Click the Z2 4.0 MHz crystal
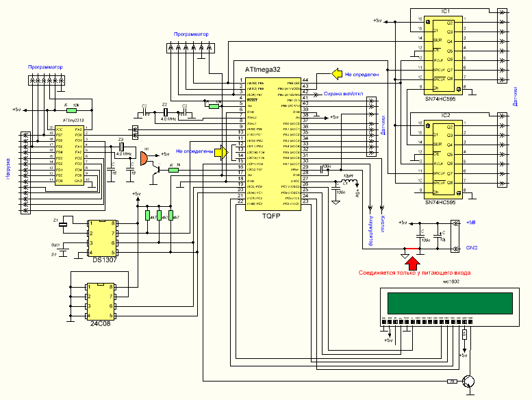The width and height of the screenshot is (532, 400). click(x=165, y=112)
